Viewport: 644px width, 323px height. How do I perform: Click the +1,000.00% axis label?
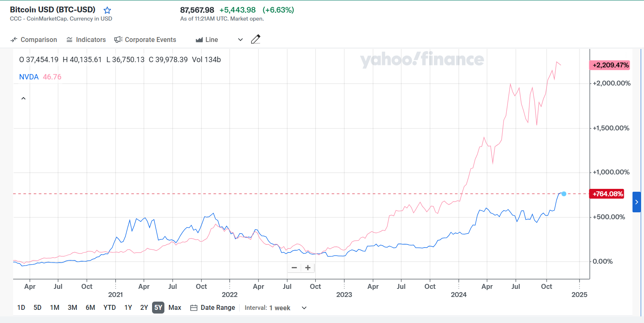610,172
